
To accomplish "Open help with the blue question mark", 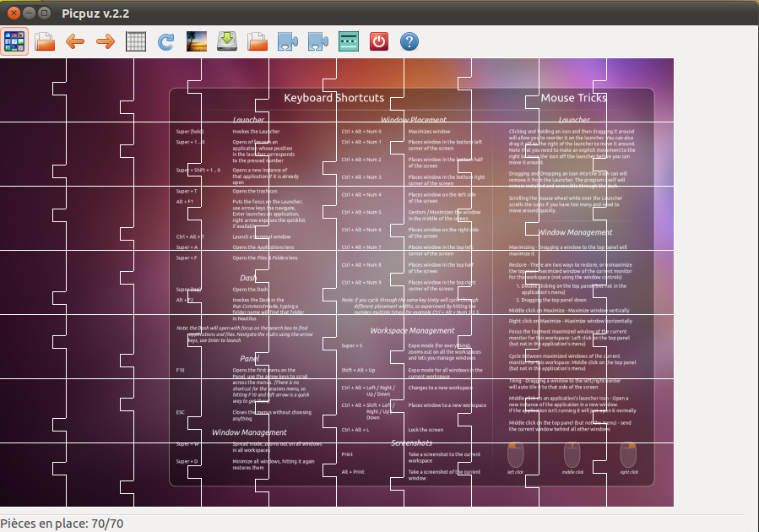I will click(409, 41).
